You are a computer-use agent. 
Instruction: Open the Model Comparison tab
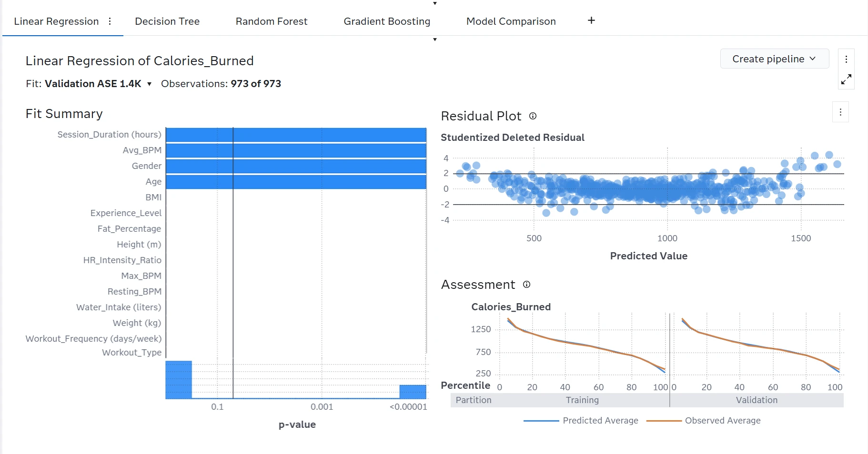click(511, 21)
